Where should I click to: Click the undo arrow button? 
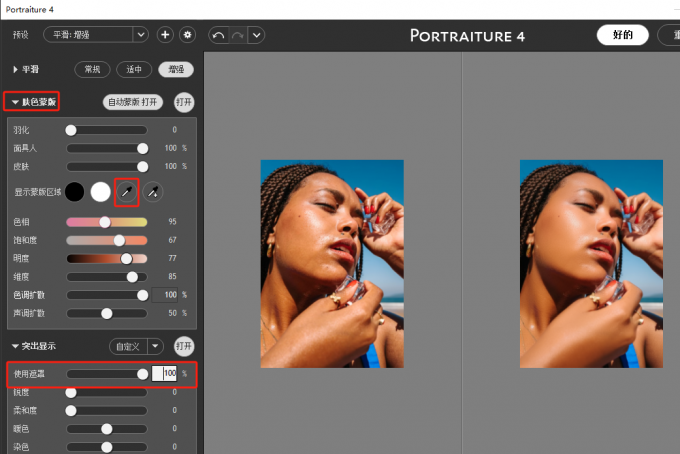point(219,35)
